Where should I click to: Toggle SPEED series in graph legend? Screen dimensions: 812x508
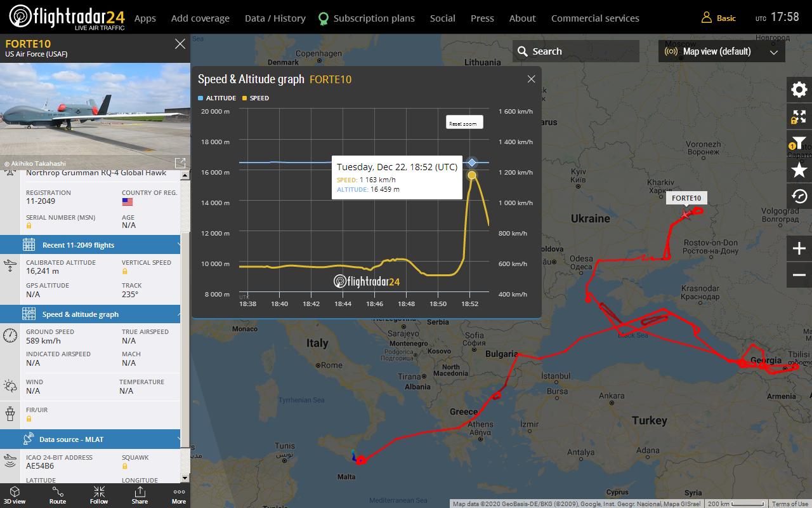[x=256, y=98]
